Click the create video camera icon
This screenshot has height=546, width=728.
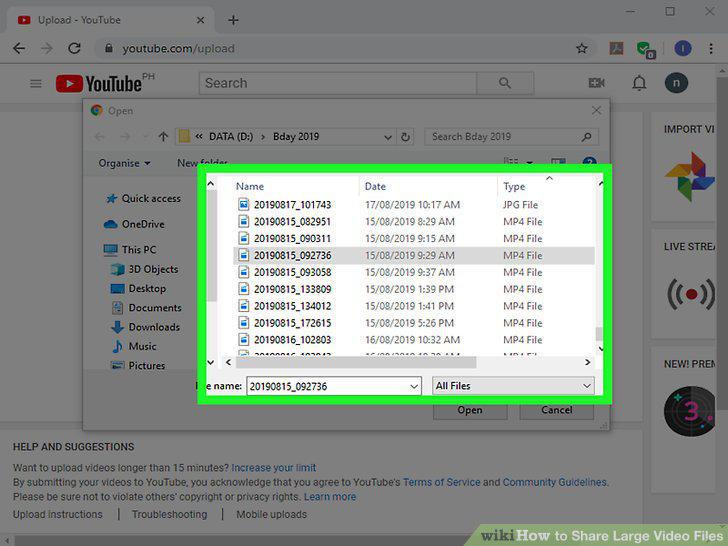[596, 83]
